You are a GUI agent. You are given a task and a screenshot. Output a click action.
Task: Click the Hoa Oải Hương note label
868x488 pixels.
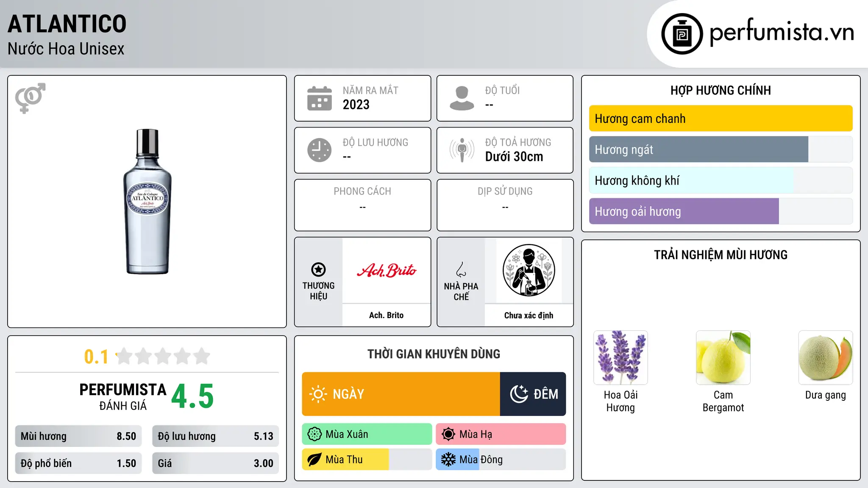[x=620, y=401]
